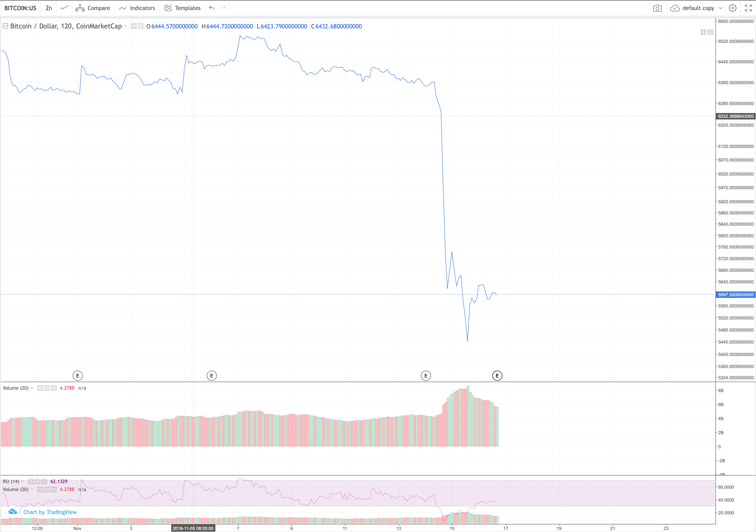
Task: Expand Volume (20) dropdown inside RSI pane
Action: pyautogui.click(x=32, y=490)
